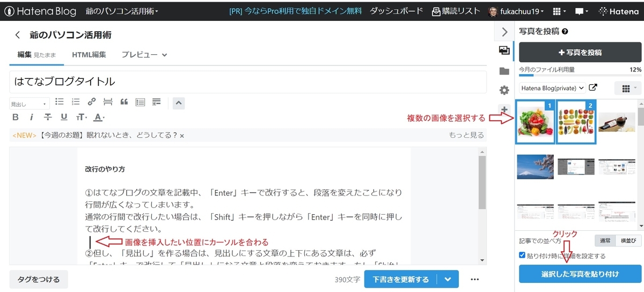Open the category folder sidebar icon
Screen dimensions: 644x292
pyautogui.click(x=504, y=70)
